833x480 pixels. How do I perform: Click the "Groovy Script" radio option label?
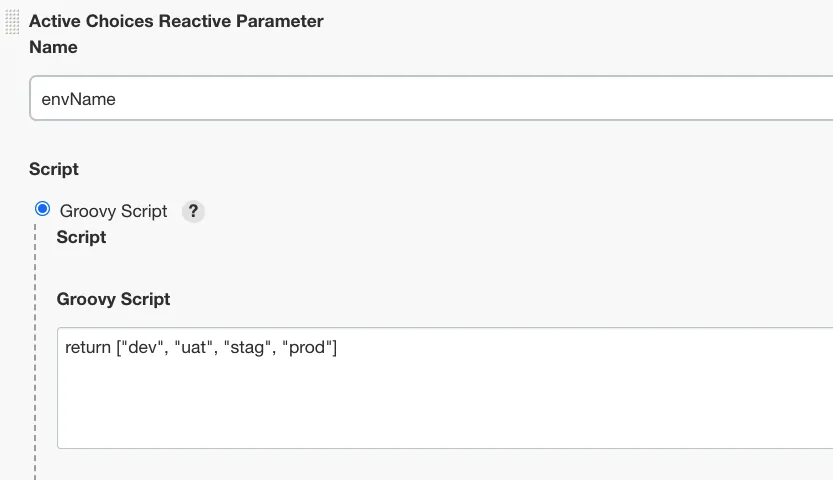(113, 211)
